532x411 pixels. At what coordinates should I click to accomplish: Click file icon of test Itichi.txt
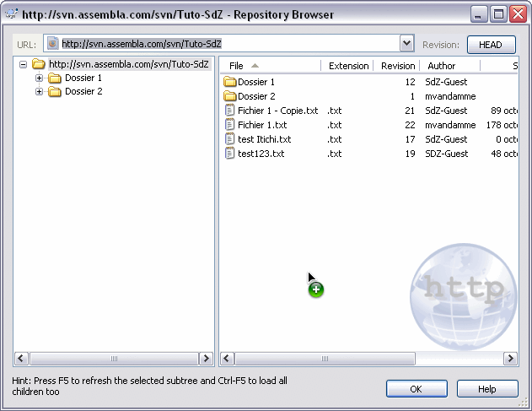(229, 139)
